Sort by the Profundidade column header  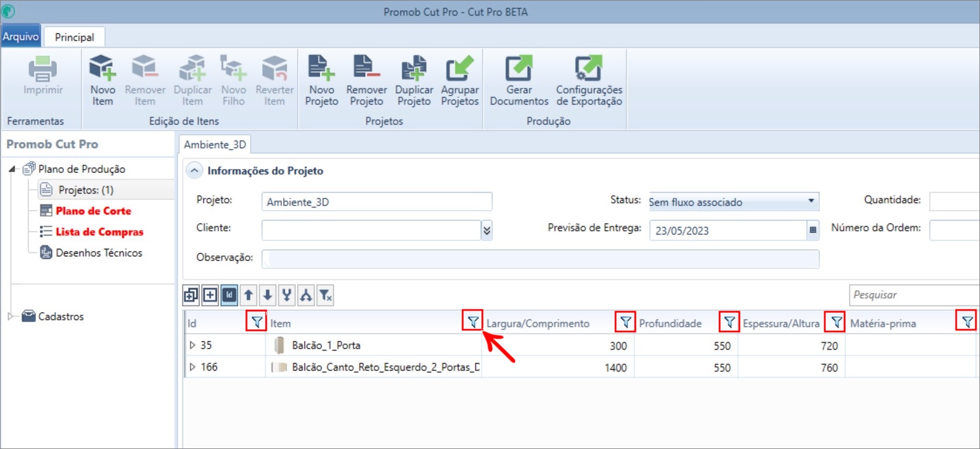coord(670,323)
